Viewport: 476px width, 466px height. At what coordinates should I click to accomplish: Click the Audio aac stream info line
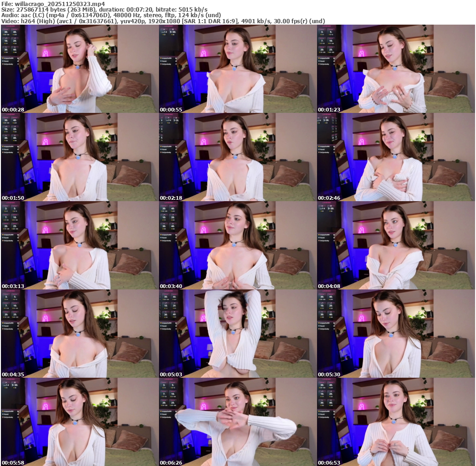click(111, 15)
